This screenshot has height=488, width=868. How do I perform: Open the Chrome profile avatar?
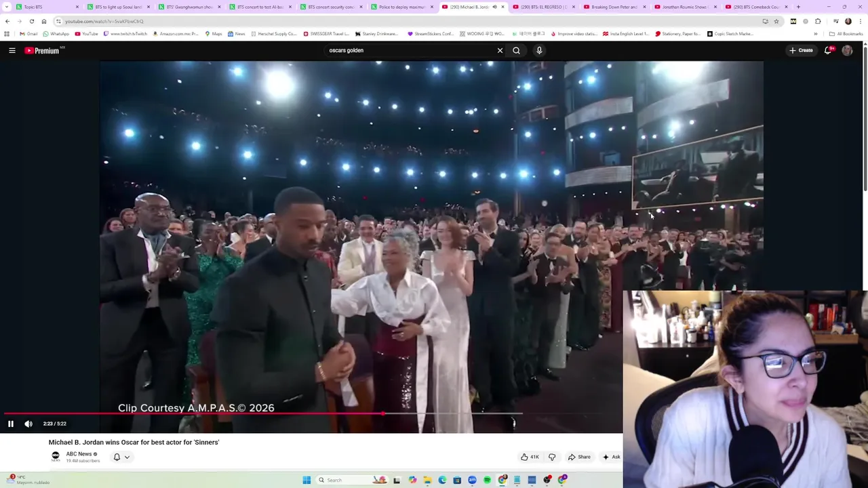tap(848, 21)
